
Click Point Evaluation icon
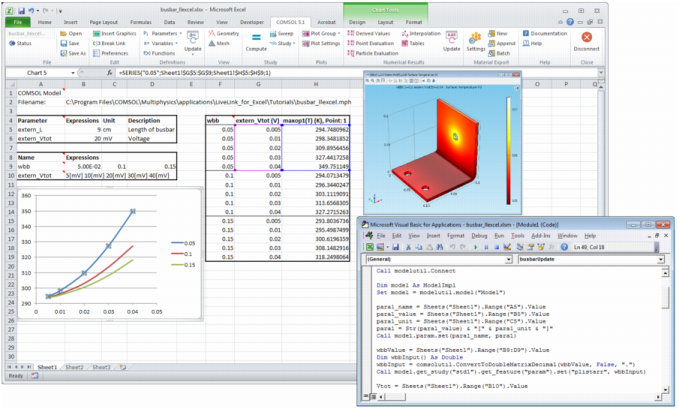(x=350, y=43)
